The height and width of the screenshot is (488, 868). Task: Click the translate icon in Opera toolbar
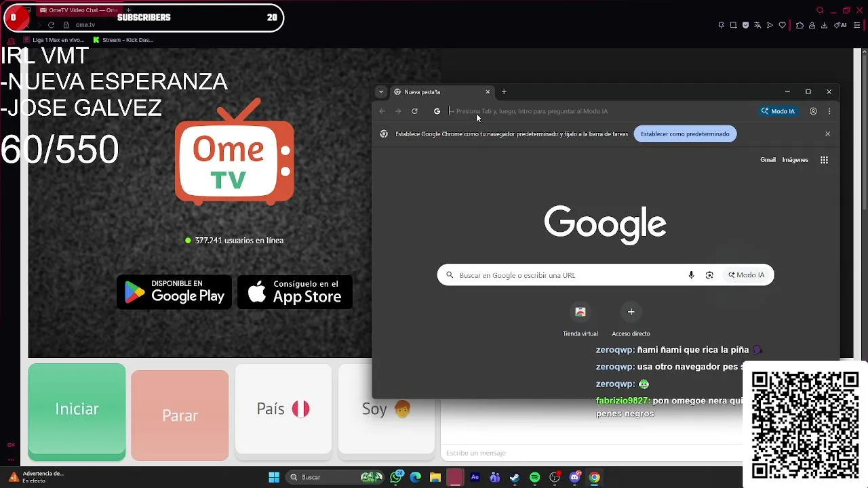click(x=757, y=25)
